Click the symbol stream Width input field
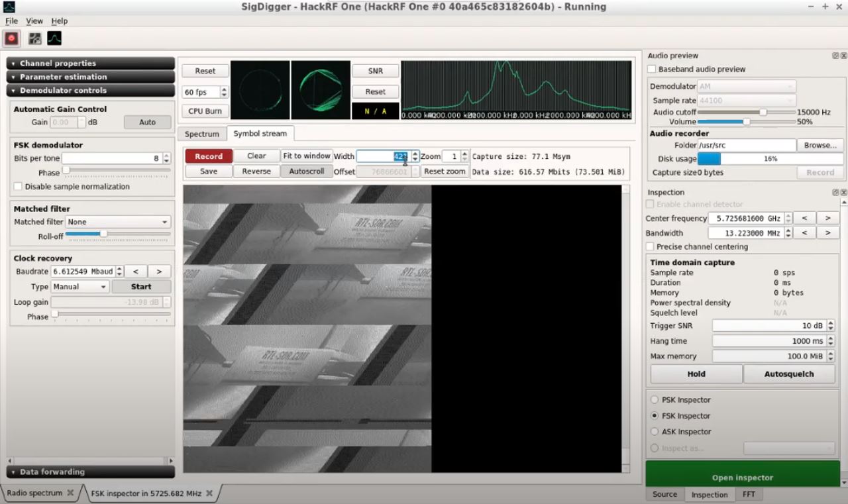The width and height of the screenshot is (848, 504). (x=384, y=156)
